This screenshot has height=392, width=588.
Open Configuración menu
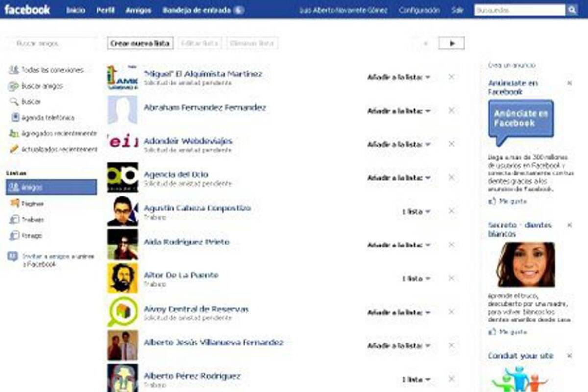point(419,10)
